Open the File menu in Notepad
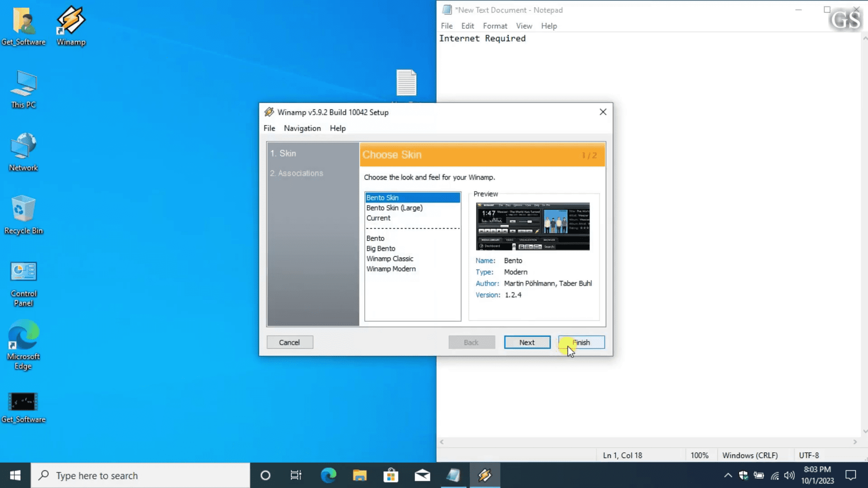This screenshot has width=868, height=488. [x=447, y=26]
